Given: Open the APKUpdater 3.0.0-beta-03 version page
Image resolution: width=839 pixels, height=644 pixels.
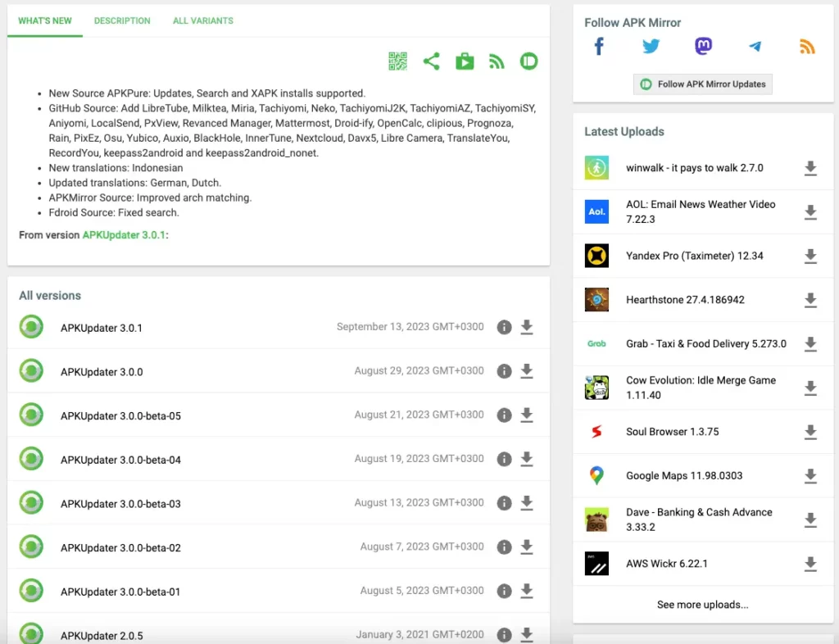Looking at the screenshot, I should 120,504.
